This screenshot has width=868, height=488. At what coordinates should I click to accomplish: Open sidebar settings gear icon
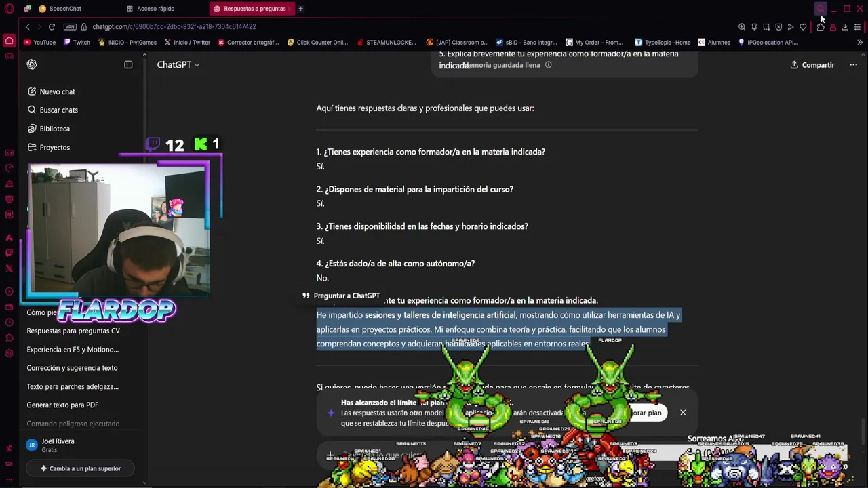[9, 353]
